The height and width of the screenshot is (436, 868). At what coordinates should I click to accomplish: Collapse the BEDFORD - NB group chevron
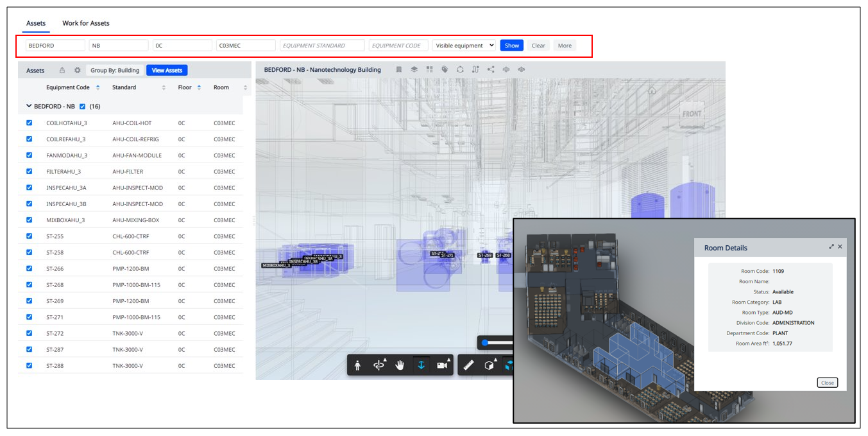point(29,107)
